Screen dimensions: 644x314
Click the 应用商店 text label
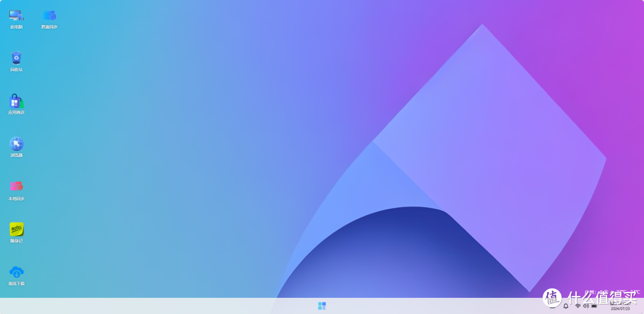coord(16,112)
